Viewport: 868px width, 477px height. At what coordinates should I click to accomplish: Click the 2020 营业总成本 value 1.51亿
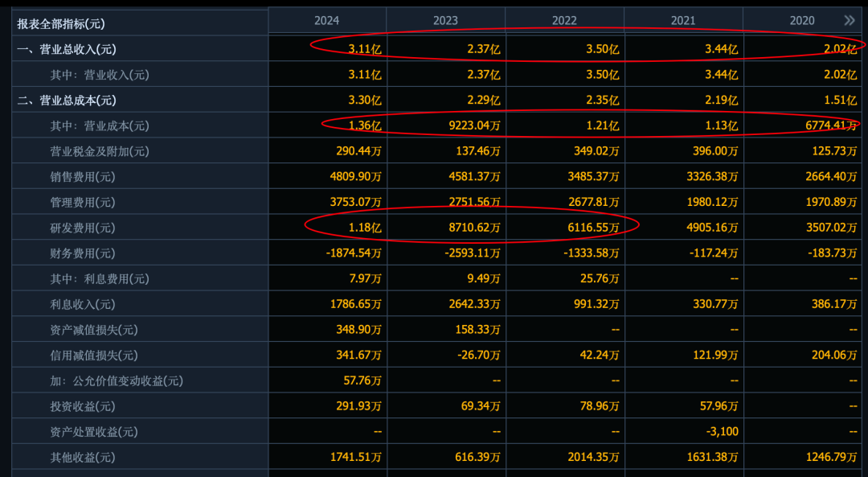(841, 101)
